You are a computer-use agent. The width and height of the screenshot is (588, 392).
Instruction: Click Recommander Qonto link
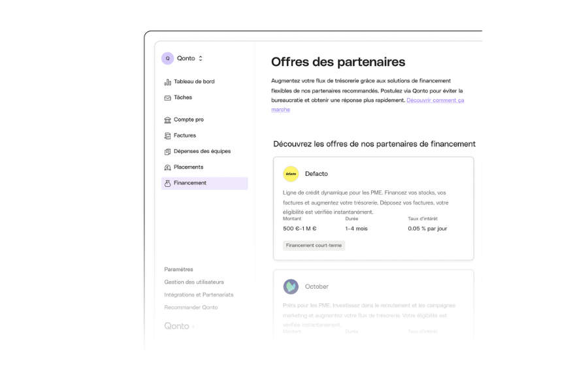(191, 307)
